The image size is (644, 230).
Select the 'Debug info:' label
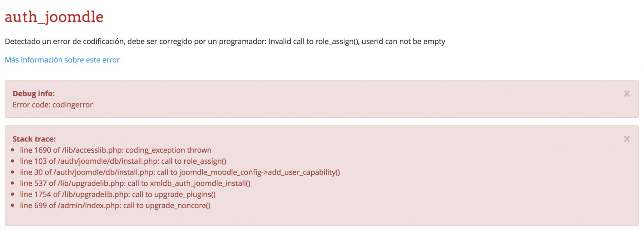33,93
